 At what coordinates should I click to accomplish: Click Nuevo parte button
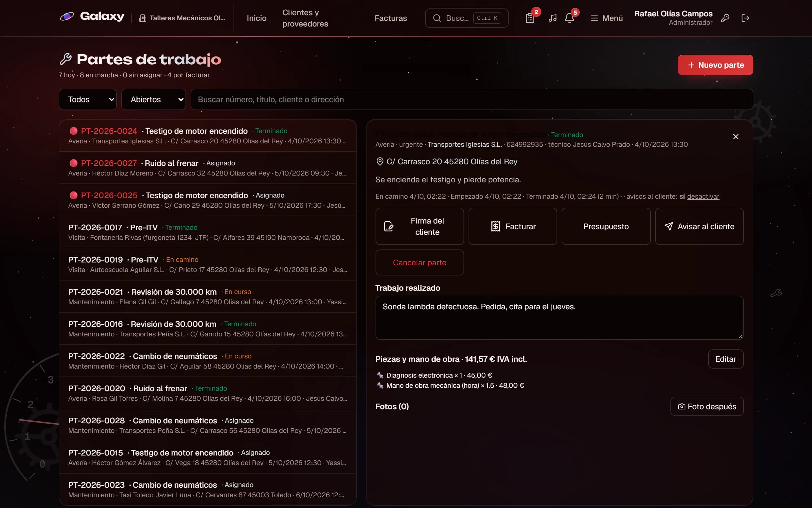point(715,65)
